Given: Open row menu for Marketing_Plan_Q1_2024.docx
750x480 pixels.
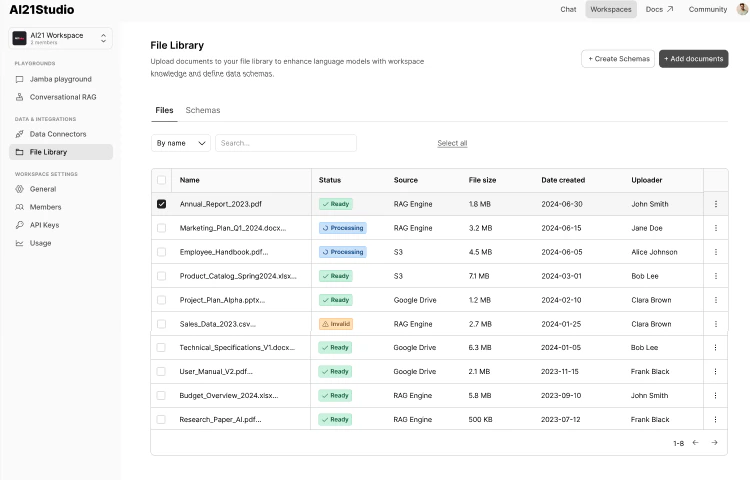Looking at the screenshot, I should 716,228.
